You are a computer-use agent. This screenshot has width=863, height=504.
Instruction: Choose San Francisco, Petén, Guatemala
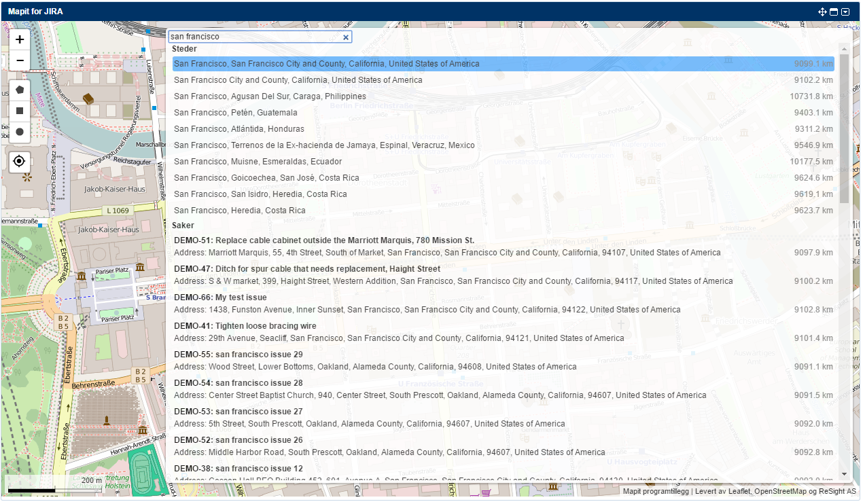pos(236,113)
